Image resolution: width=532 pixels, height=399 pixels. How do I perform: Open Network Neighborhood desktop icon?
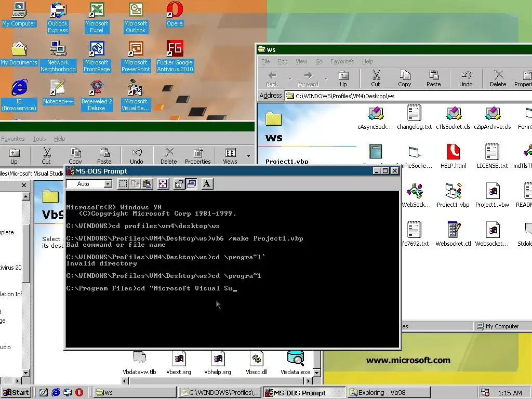tap(58, 57)
